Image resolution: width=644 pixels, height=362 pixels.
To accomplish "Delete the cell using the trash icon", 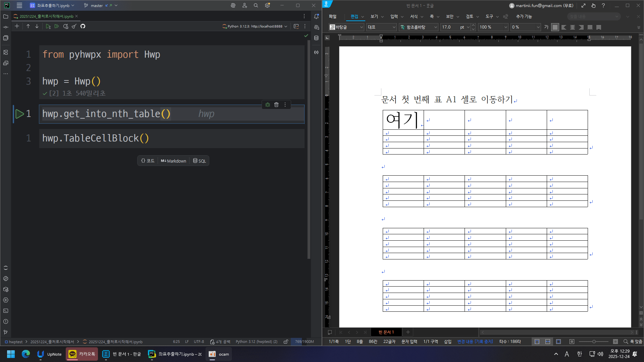I will (276, 105).
